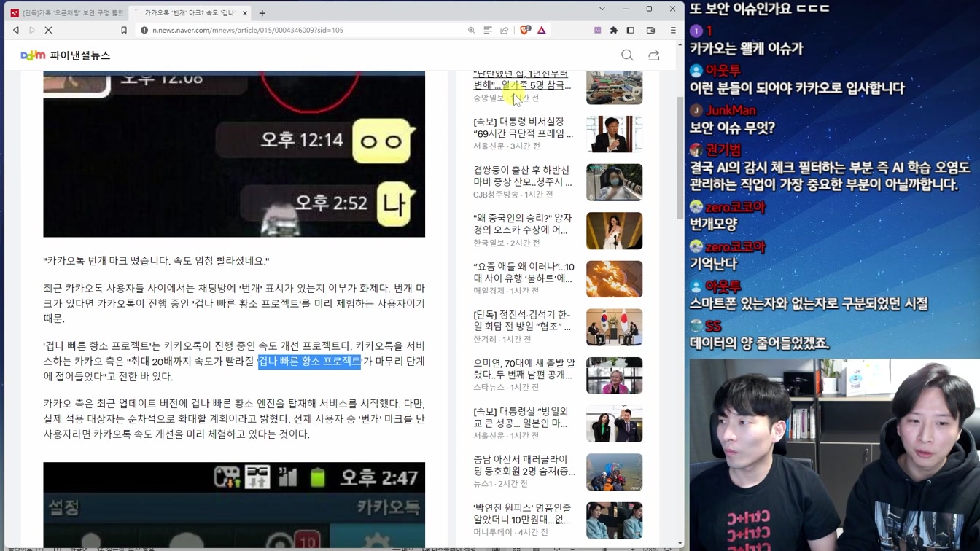The width and height of the screenshot is (980, 551).
Task: Open headline 정진석·김석기 한일 회담 전 방일
Action: [522, 320]
